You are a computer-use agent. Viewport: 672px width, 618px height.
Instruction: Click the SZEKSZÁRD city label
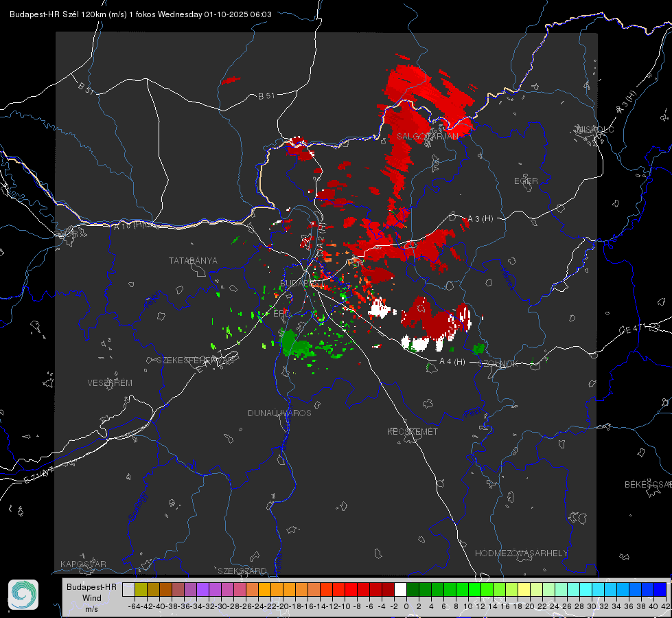coord(242,571)
